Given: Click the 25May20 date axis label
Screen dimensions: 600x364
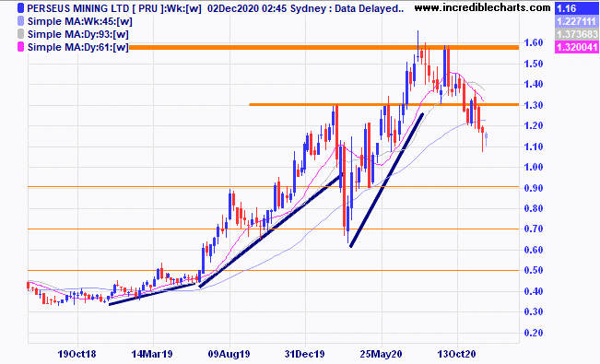Looking at the screenshot, I should pos(382,354).
